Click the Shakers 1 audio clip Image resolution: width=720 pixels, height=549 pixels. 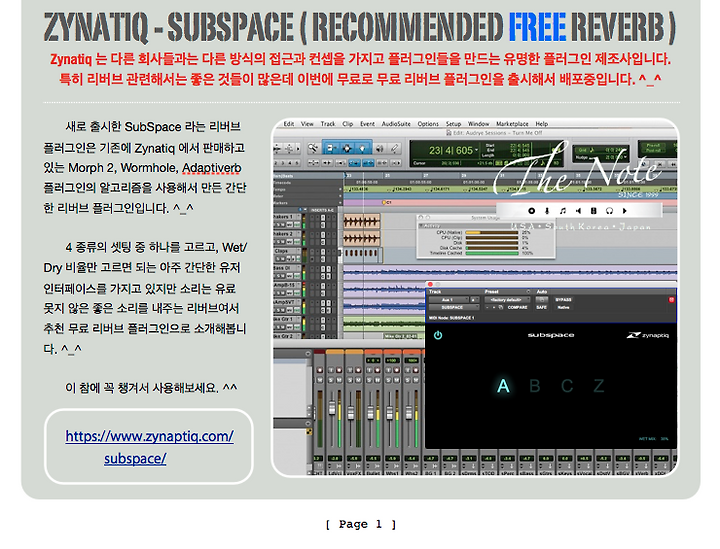pos(362,222)
